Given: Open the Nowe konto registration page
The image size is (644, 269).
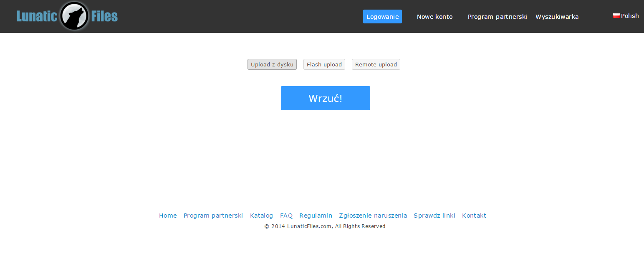Looking at the screenshot, I should [434, 17].
